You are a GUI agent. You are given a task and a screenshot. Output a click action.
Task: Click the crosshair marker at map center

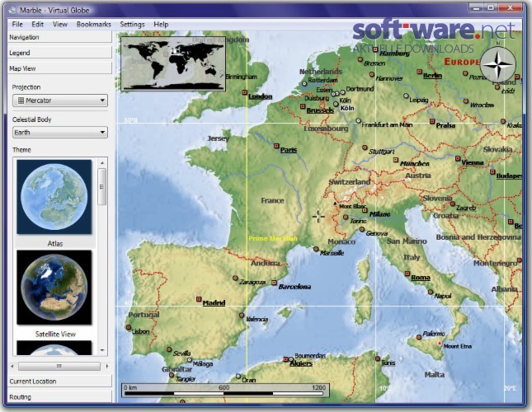click(x=318, y=216)
